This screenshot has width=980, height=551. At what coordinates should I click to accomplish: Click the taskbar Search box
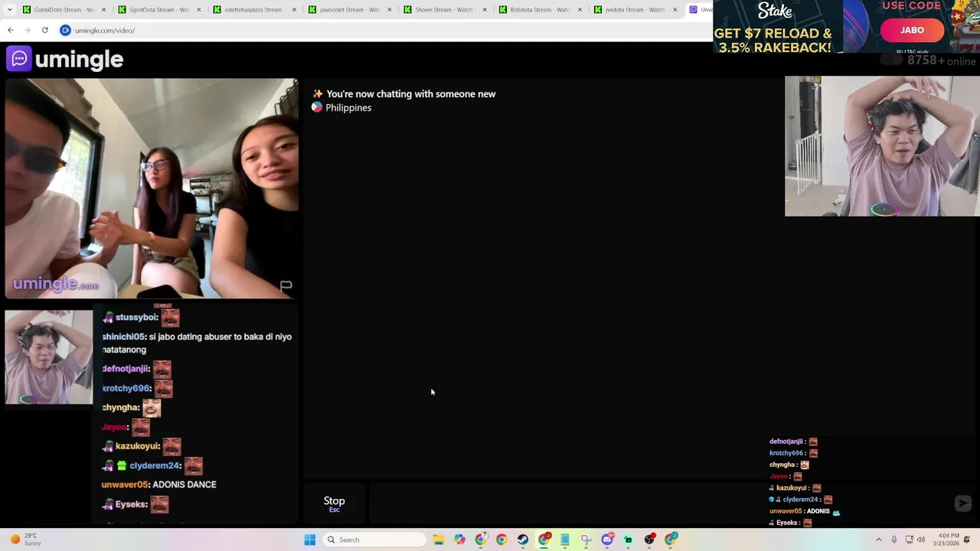click(376, 540)
